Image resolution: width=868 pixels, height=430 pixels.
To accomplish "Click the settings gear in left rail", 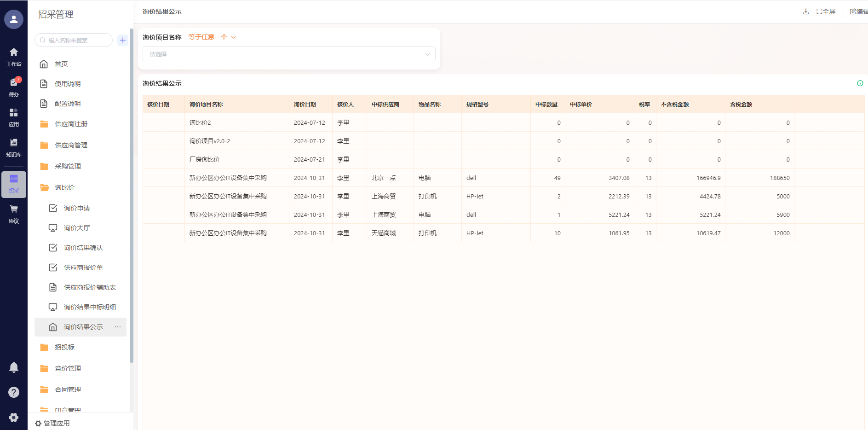I will (x=14, y=417).
